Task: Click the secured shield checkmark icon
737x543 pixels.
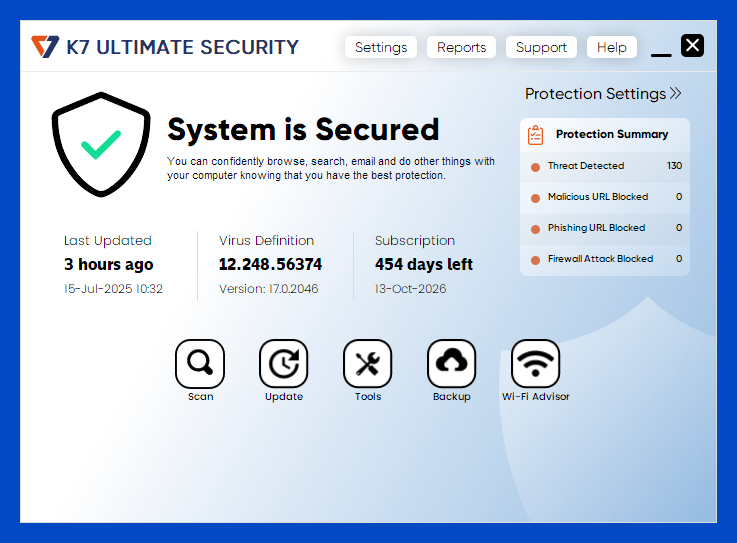Action: pyautogui.click(x=101, y=144)
